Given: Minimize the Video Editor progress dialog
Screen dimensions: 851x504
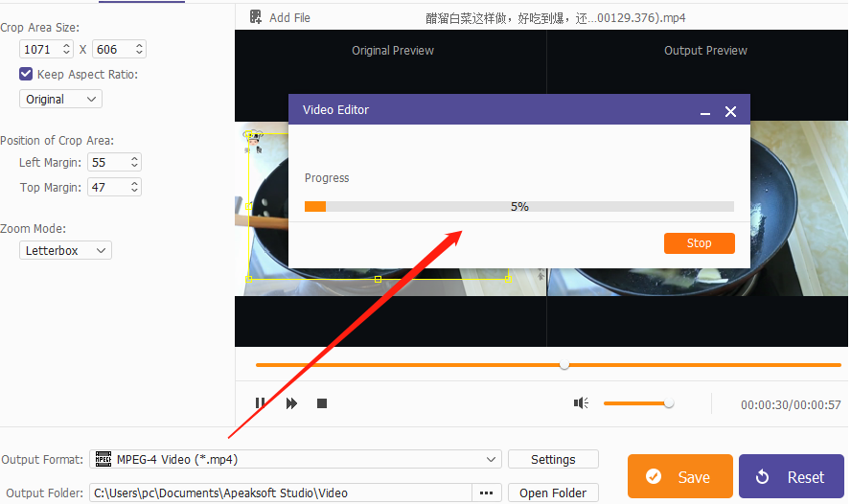Looking at the screenshot, I should click(705, 112).
